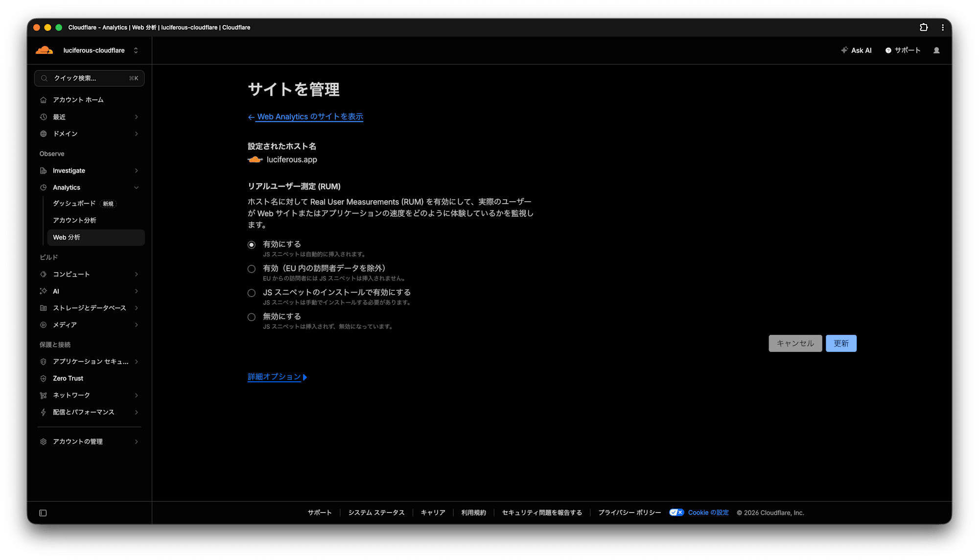Select the 無効にする radio option
Viewport: 979px width, 560px height.
[252, 317]
